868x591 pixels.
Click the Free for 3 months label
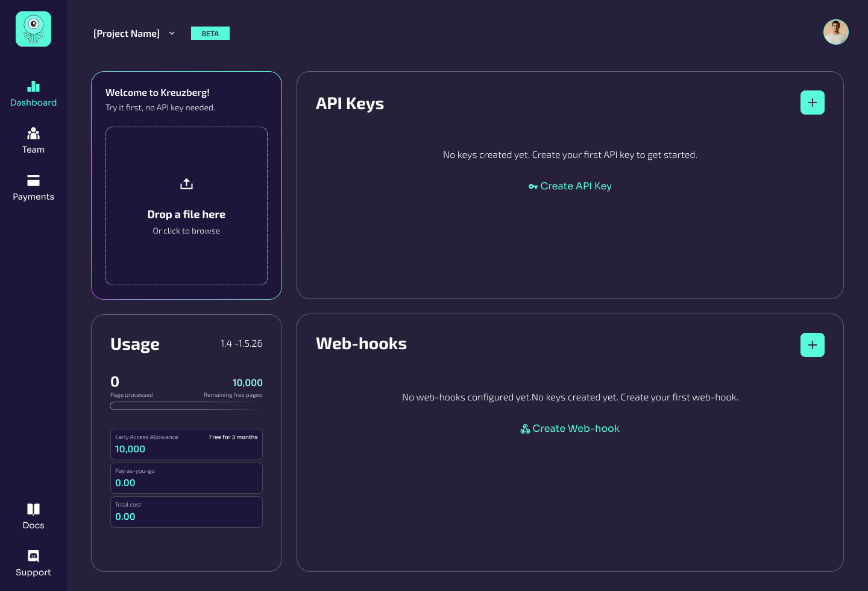pyautogui.click(x=233, y=437)
